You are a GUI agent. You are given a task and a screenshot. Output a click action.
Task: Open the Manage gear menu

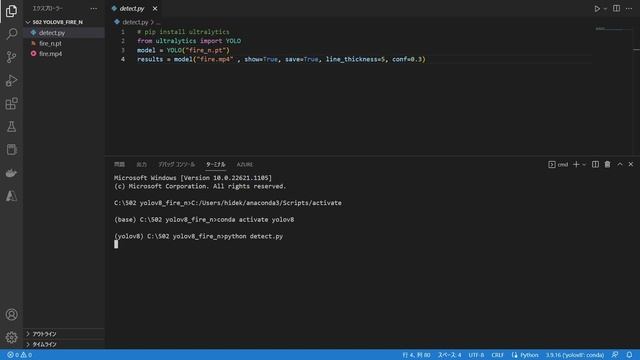point(11,337)
